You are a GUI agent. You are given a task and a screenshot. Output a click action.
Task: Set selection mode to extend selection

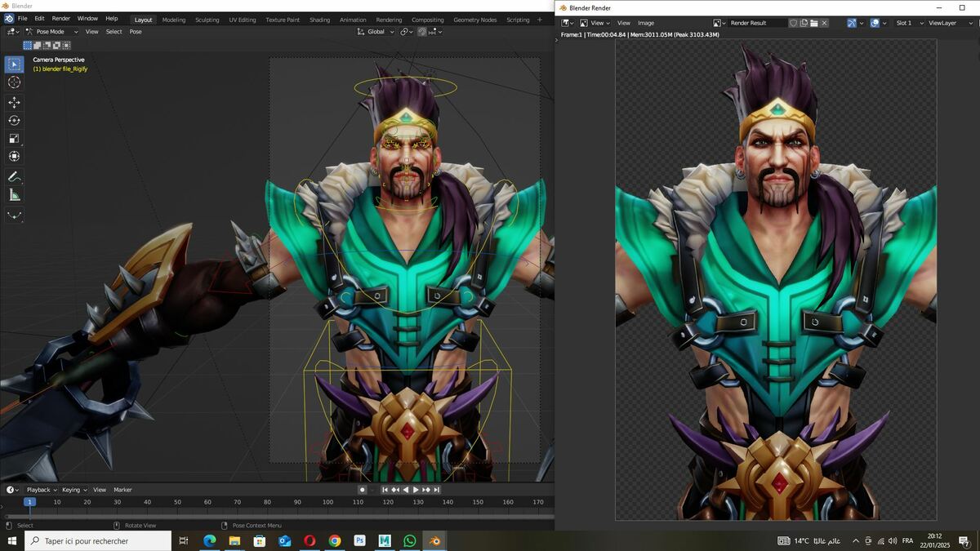37,46
